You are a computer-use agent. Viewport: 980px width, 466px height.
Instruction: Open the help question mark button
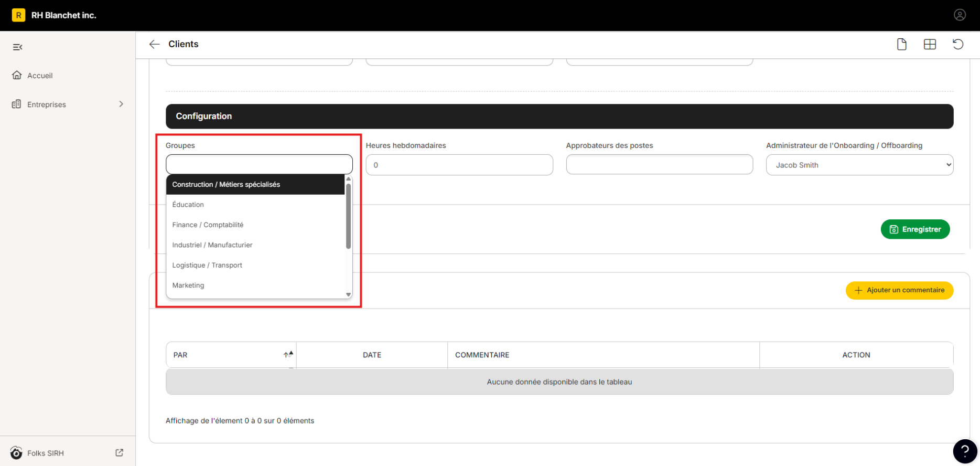click(965, 451)
